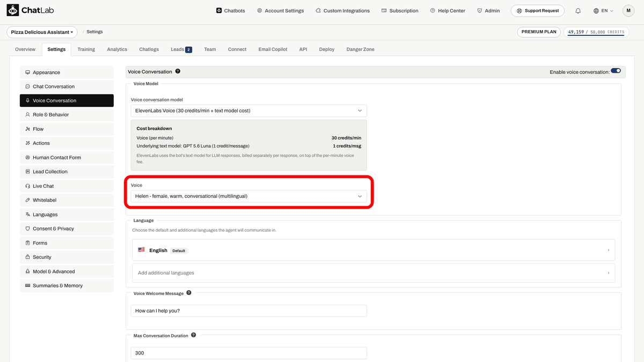
Task: Click the notification bell icon
Action: 578,11
